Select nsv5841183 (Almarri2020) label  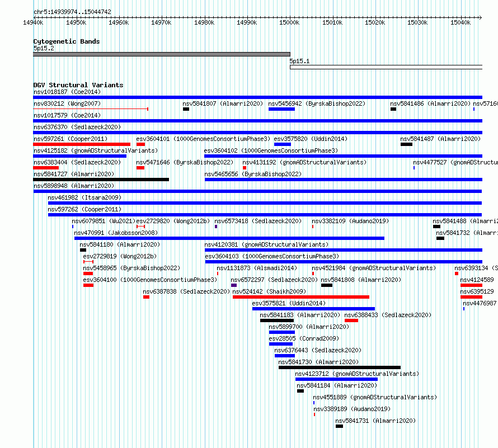(x=300, y=315)
